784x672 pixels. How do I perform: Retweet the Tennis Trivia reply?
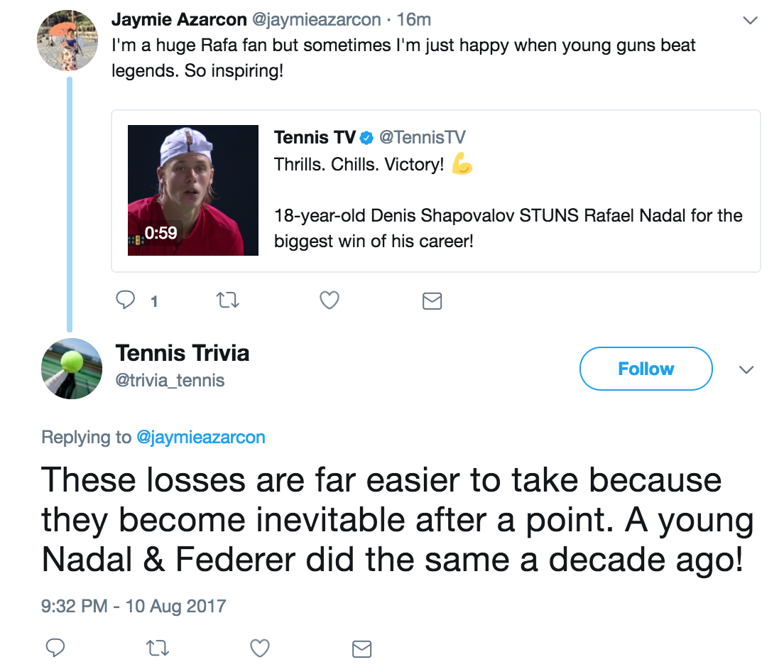pyautogui.click(x=158, y=647)
